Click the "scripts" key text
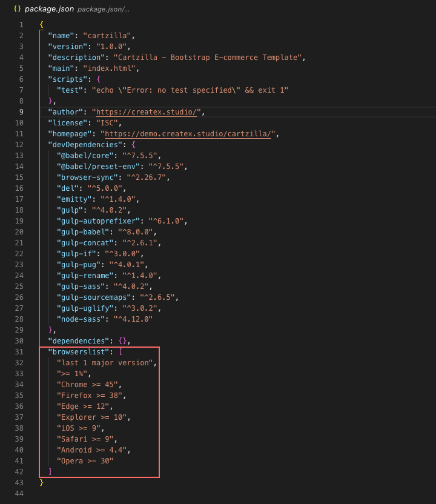Screen dimensions: 436x504 [x=67, y=79]
